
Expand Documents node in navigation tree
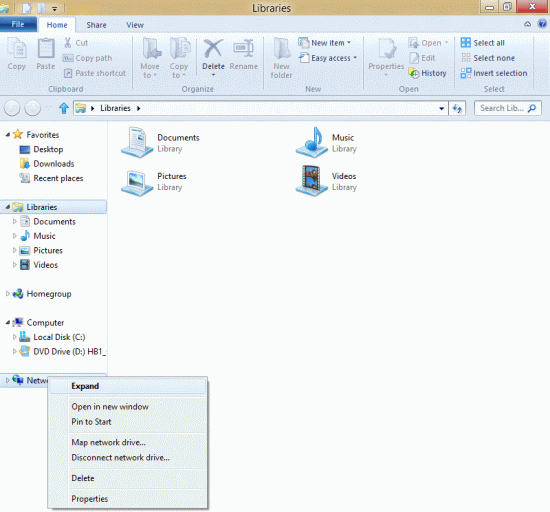click(14, 222)
